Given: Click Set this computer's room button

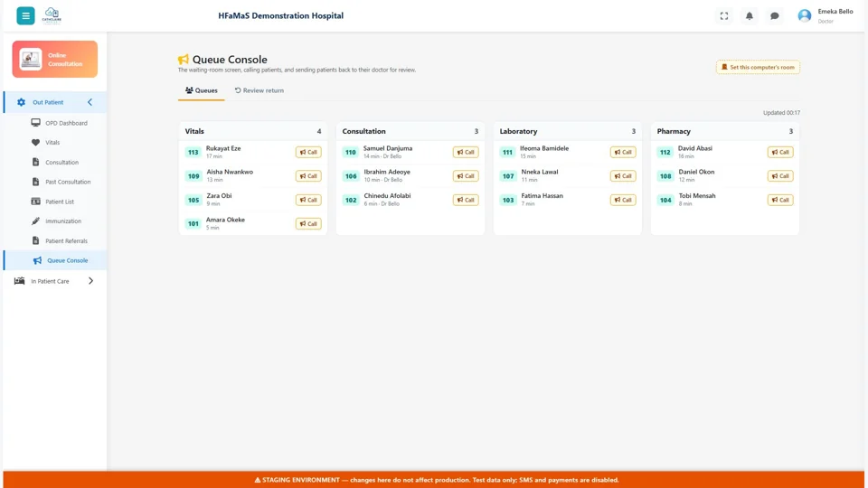Looking at the screenshot, I should click(x=758, y=68).
